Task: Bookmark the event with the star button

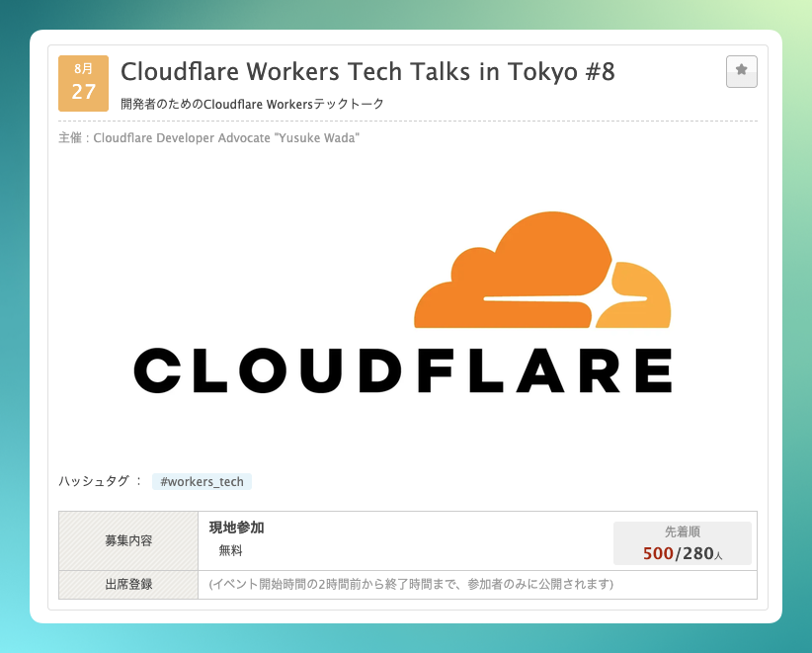Action: [x=741, y=71]
